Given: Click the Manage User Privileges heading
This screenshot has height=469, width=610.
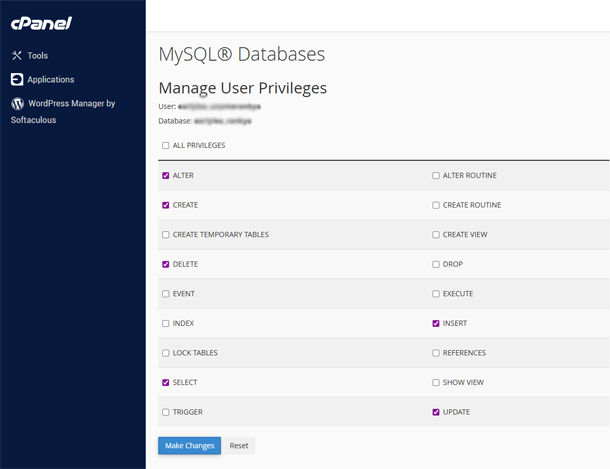Looking at the screenshot, I should [x=243, y=88].
